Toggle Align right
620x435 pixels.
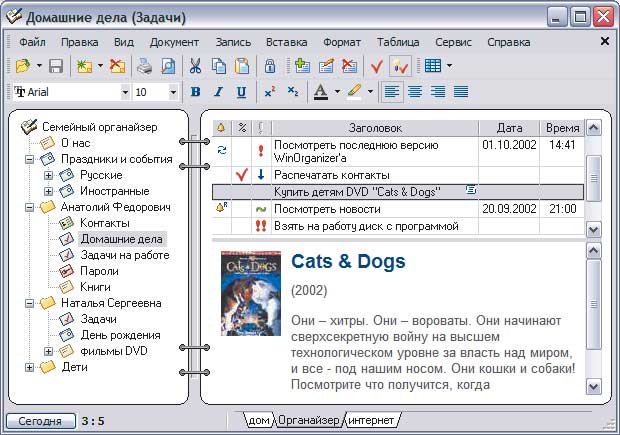click(x=438, y=92)
